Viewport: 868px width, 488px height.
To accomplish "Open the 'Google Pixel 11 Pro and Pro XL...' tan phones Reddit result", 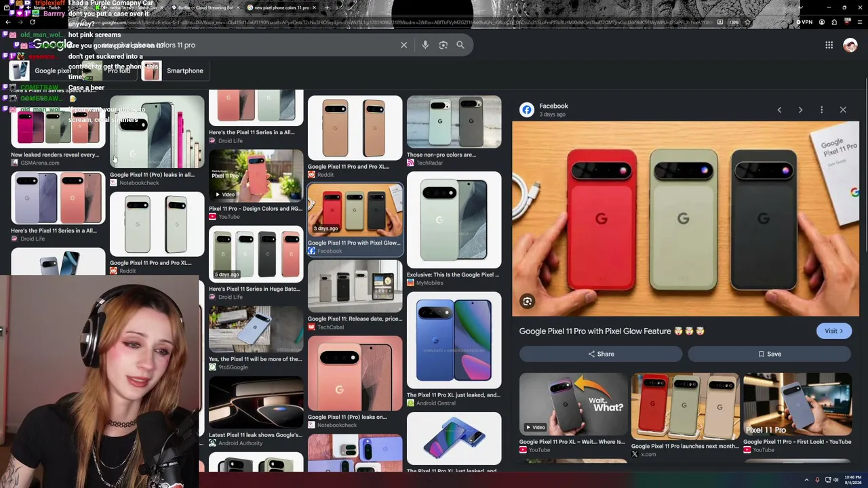I will 355,137.
